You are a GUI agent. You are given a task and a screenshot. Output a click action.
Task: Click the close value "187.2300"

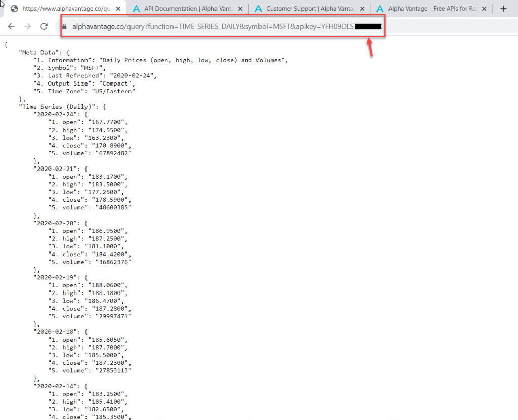tap(110, 363)
